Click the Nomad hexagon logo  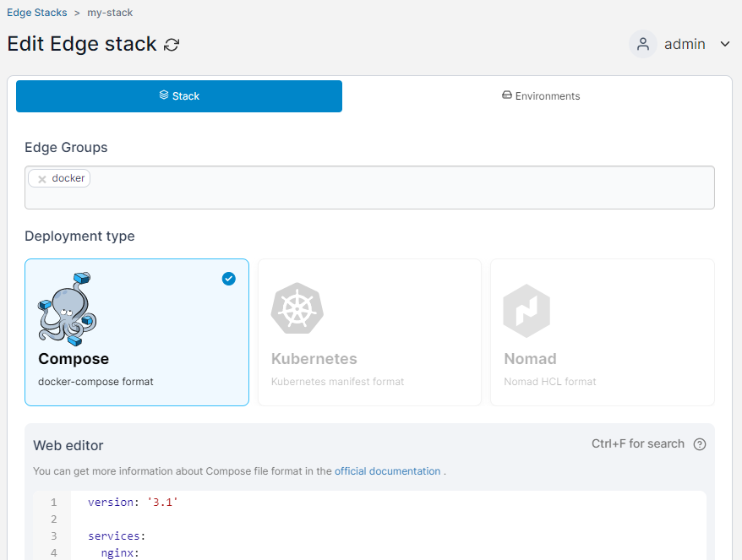[x=526, y=311]
